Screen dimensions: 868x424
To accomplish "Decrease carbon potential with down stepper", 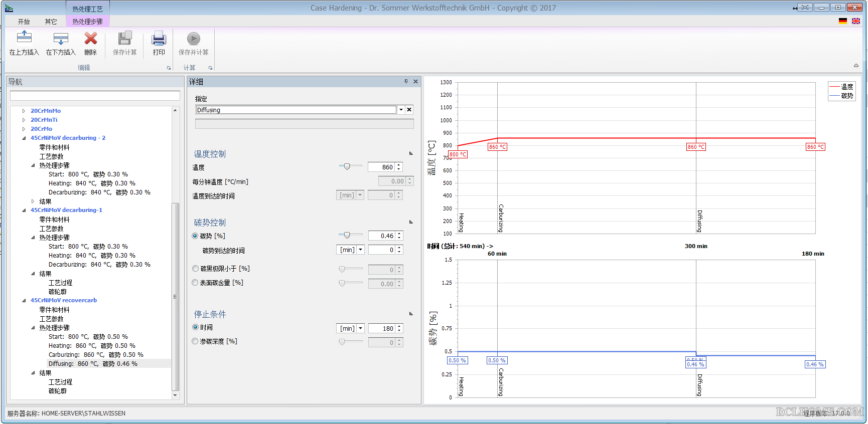I will coord(399,238).
